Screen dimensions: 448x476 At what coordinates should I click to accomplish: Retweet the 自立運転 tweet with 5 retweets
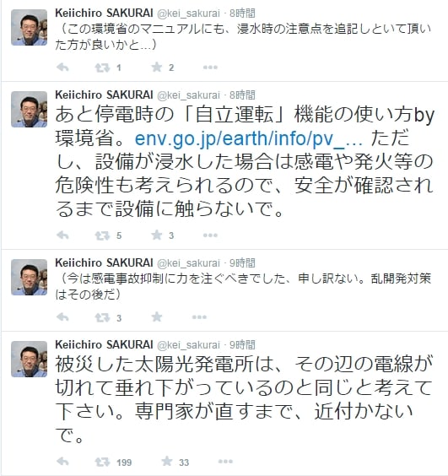click(x=102, y=235)
